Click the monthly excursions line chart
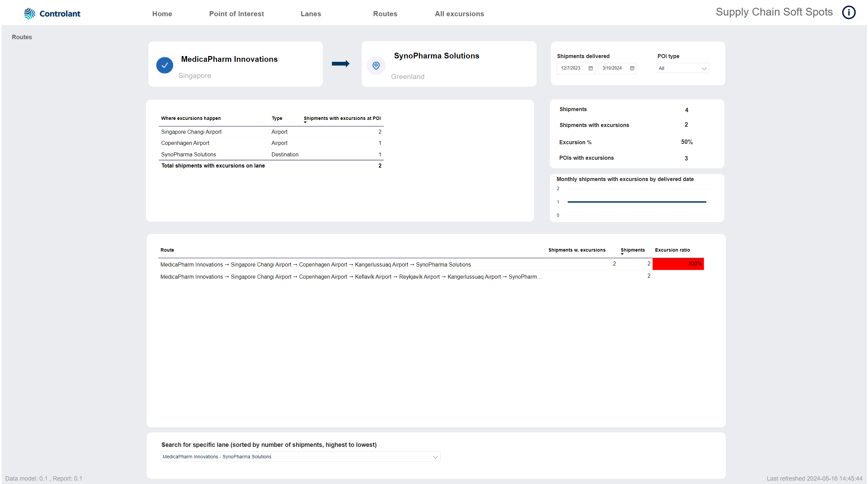This screenshot has height=484, width=868. [637, 202]
